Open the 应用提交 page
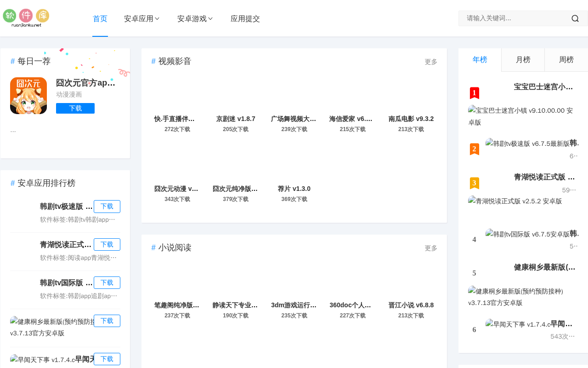This screenshot has width=588, height=368. [x=245, y=19]
